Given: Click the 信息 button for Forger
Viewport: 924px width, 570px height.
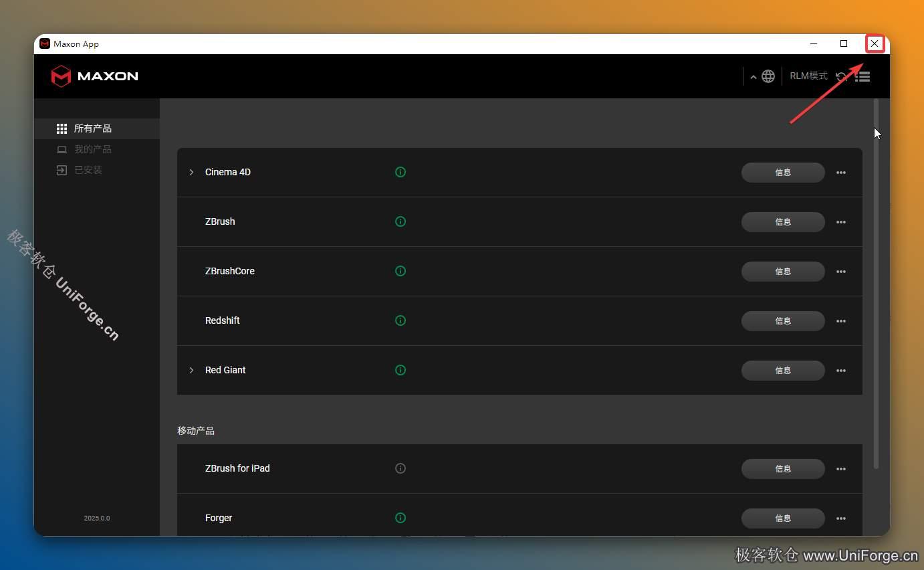Looking at the screenshot, I should pos(783,518).
